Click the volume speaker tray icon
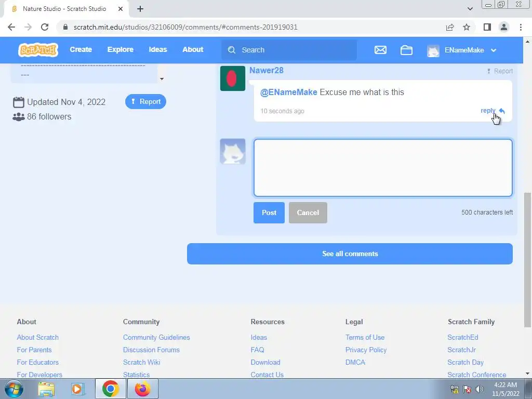This screenshot has height=399, width=532. (x=480, y=389)
